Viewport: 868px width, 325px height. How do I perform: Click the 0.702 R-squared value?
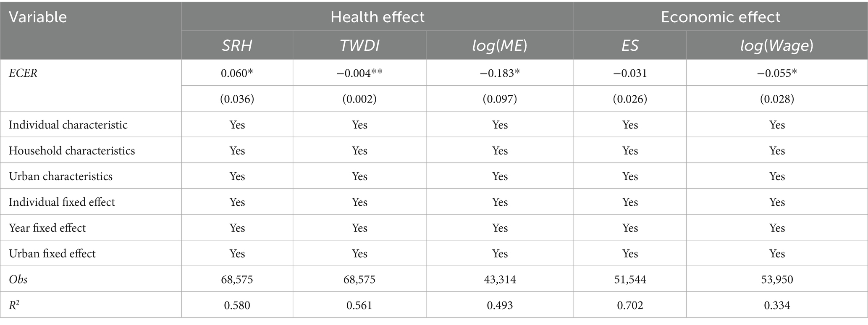630,305
